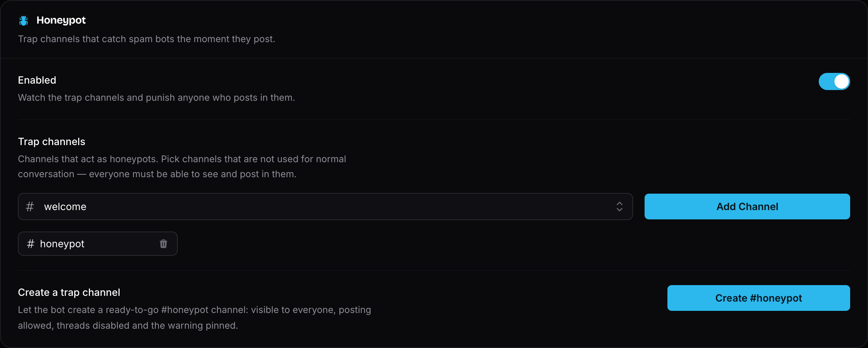868x348 pixels.
Task: Click the blue Honeypot bug icon
Action: 24,21
